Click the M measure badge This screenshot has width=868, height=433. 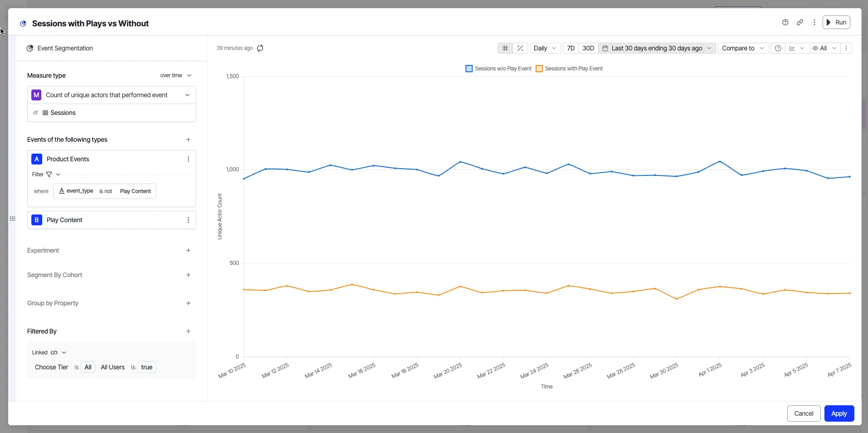click(36, 95)
